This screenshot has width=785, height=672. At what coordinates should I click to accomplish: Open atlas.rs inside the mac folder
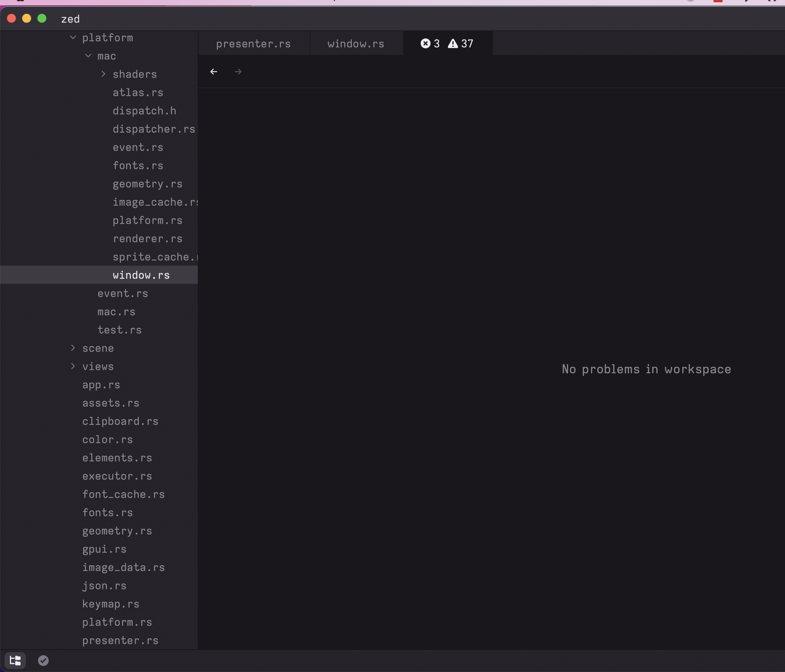138,92
